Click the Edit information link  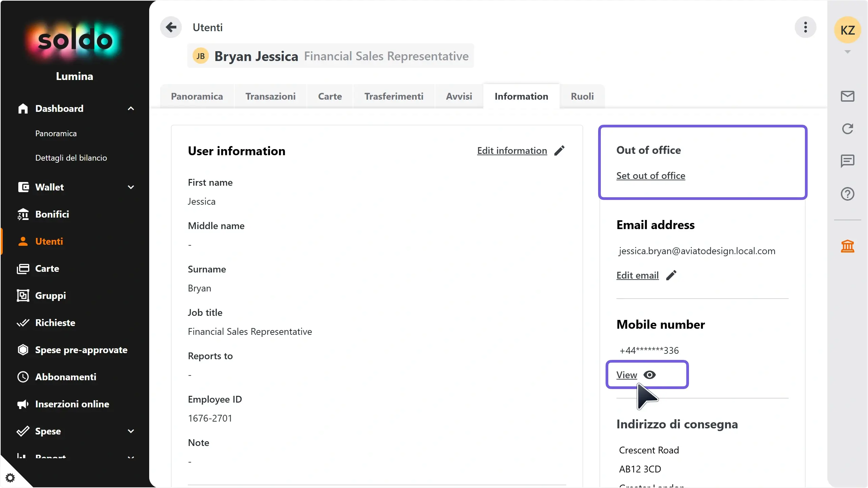(x=512, y=150)
